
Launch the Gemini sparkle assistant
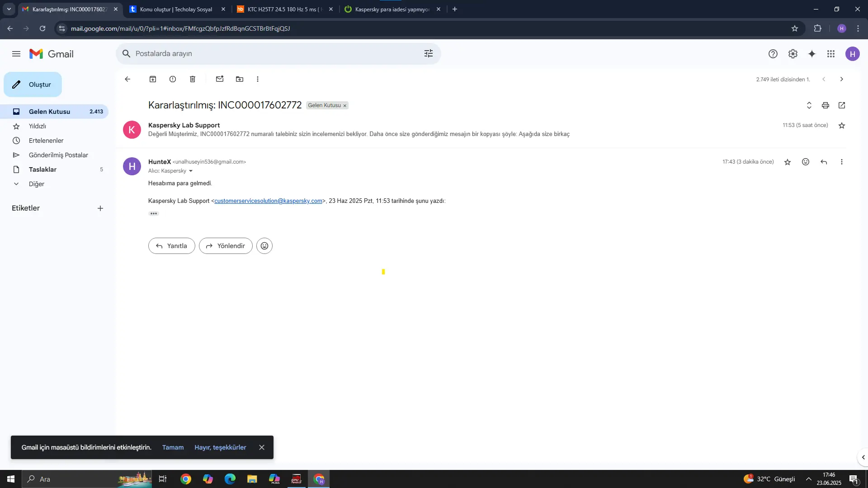(x=812, y=54)
